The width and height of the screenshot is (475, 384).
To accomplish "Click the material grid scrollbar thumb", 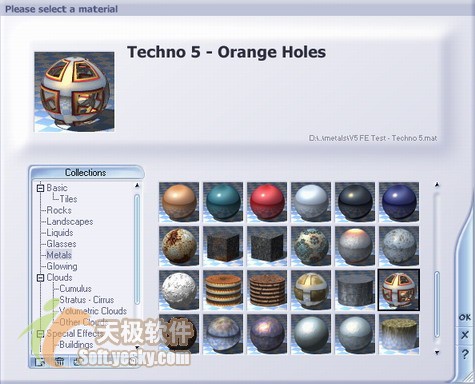I will 437,305.
